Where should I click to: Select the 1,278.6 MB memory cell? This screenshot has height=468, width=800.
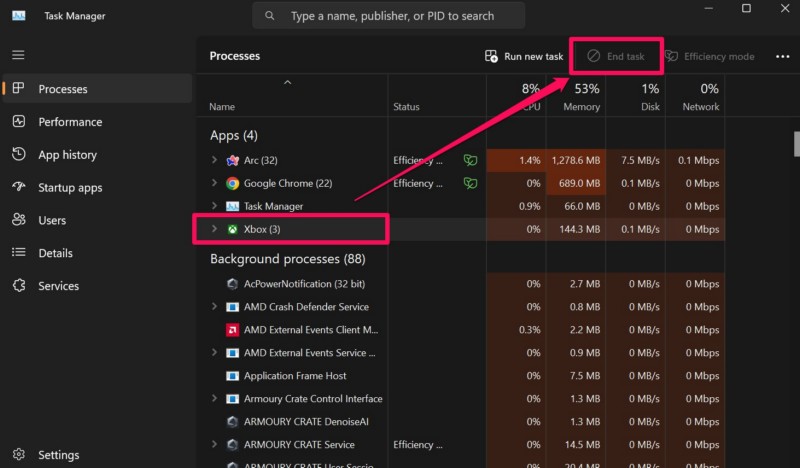(x=576, y=160)
